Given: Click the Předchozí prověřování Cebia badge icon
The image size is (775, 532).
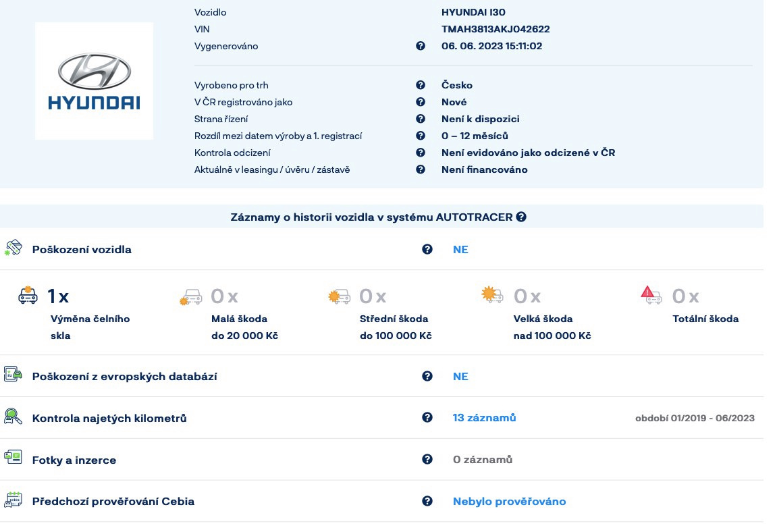Looking at the screenshot, I should pos(14,500).
